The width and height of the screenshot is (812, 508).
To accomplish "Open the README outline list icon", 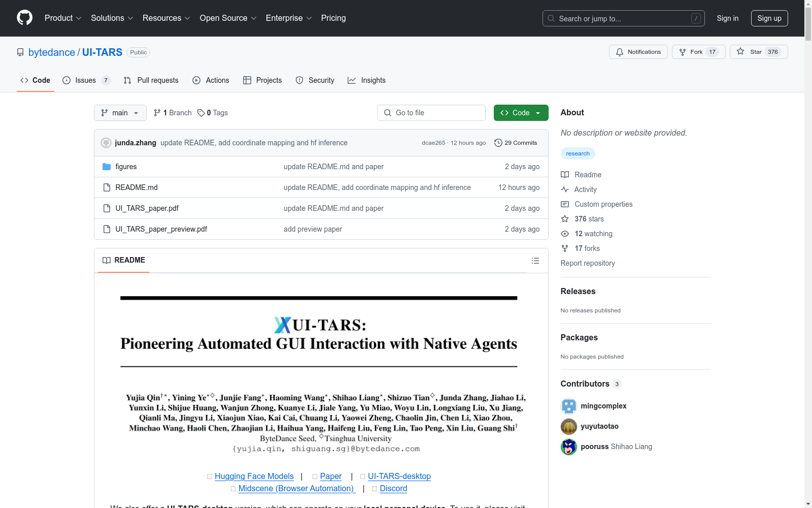I will tap(535, 261).
